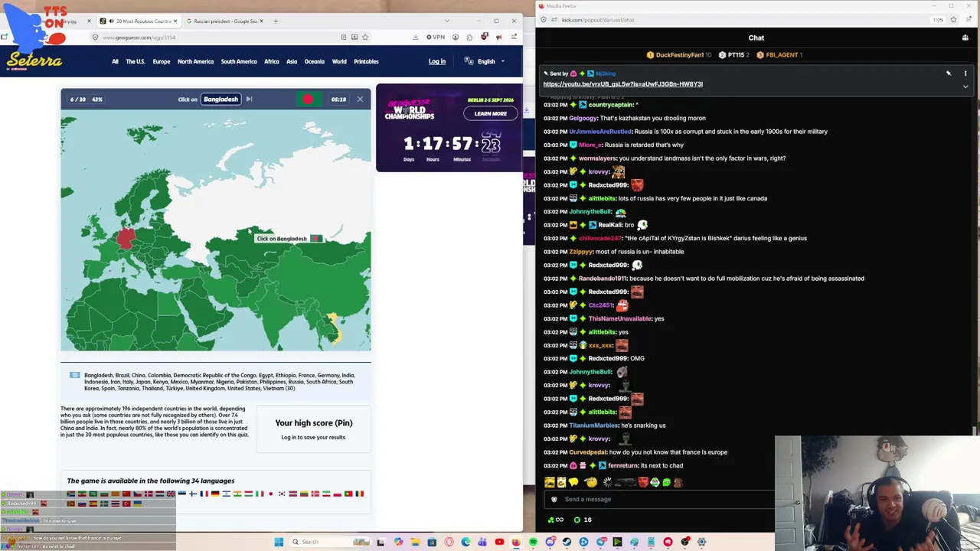Open the Windows Start menu

[x=279, y=542]
